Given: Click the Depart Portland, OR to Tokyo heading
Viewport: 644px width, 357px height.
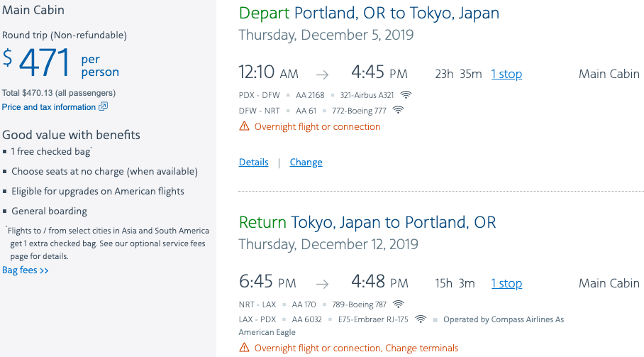Looking at the screenshot, I should tap(369, 13).
